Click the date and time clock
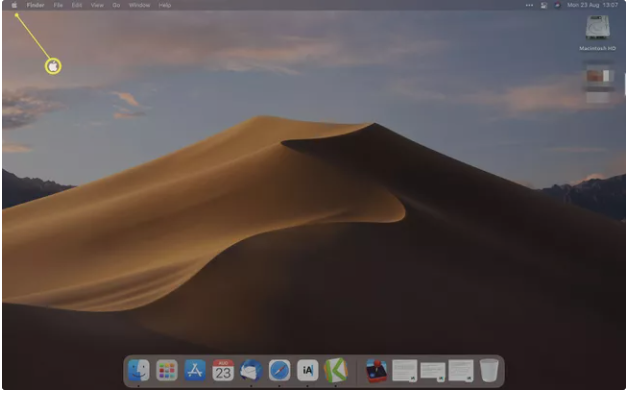This screenshot has height=394, width=631. 592,5
